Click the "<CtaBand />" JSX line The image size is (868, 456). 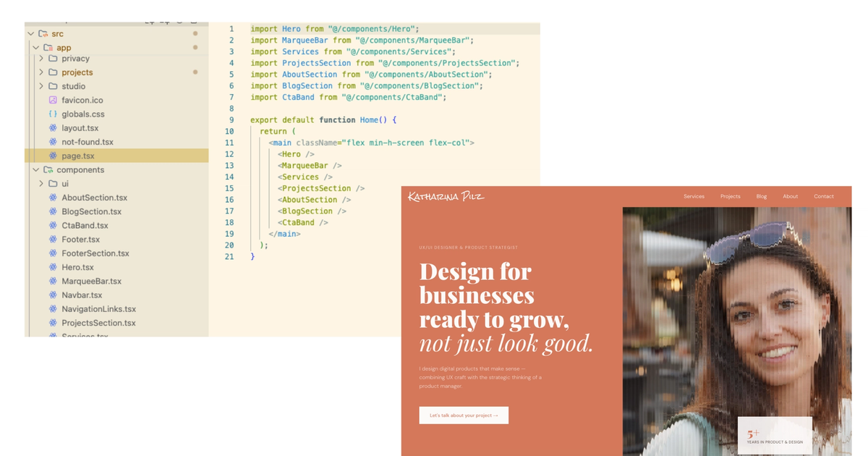(303, 222)
